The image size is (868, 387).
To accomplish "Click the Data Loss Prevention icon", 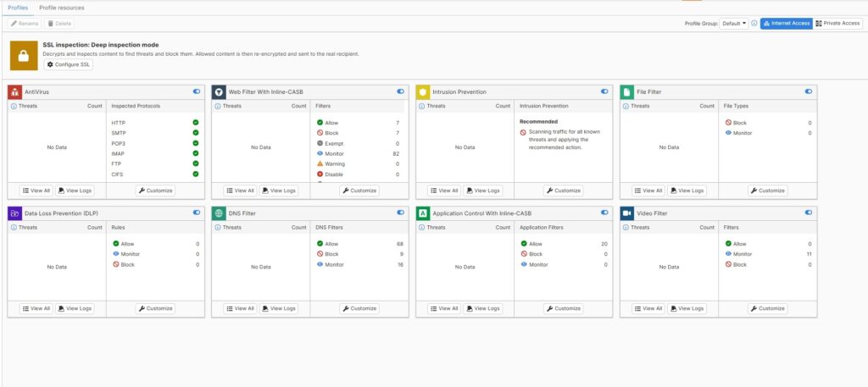I will (15, 213).
